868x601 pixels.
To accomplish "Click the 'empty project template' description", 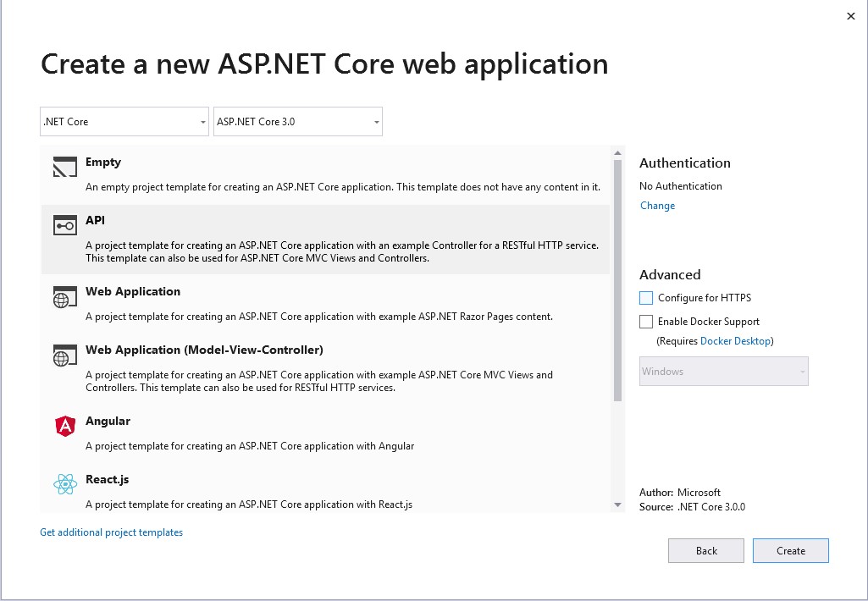I will point(343,187).
